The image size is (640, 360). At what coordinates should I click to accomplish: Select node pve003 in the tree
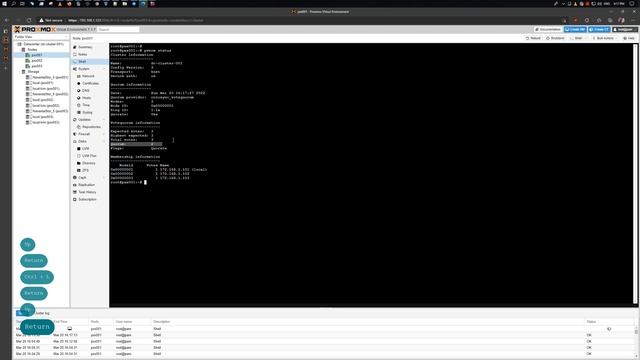click(37, 66)
